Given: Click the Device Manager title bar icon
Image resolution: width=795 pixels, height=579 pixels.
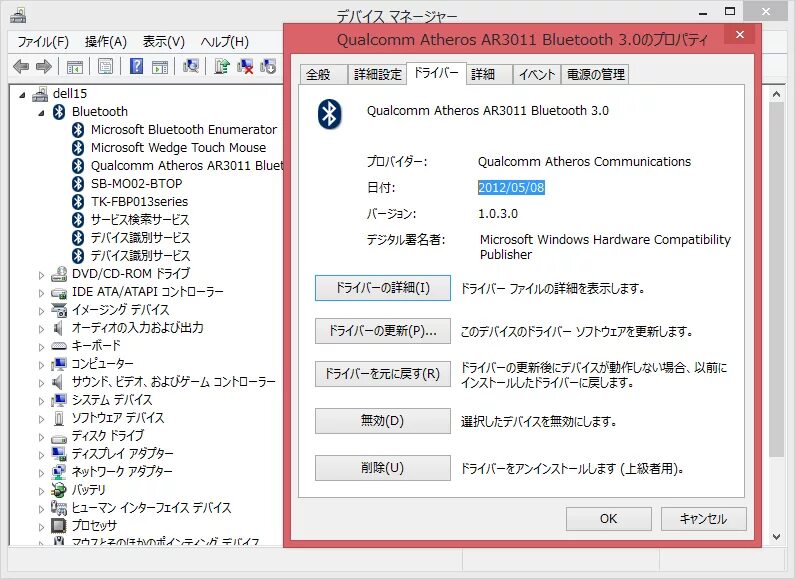Looking at the screenshot, I should point(18,16).
